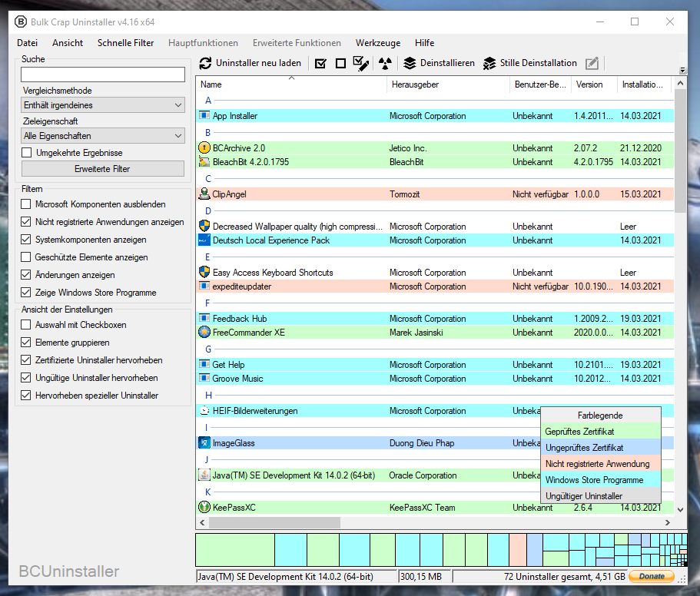Click Geprüftes Zertifikat legend color
The image size is (700, 596).
click(600, 432)
